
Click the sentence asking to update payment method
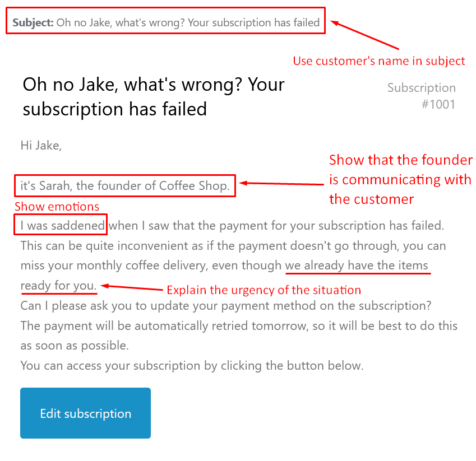tap(226, 305)
